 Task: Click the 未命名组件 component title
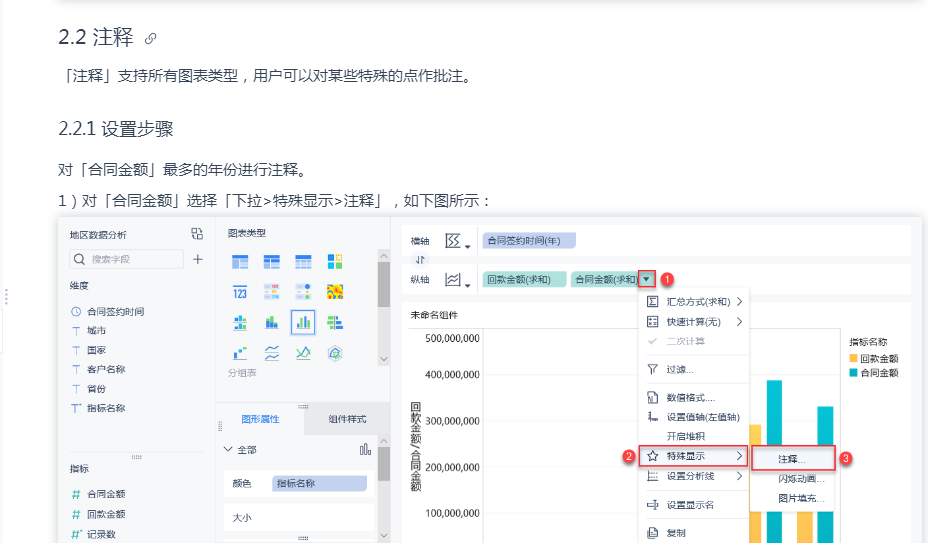434,315
